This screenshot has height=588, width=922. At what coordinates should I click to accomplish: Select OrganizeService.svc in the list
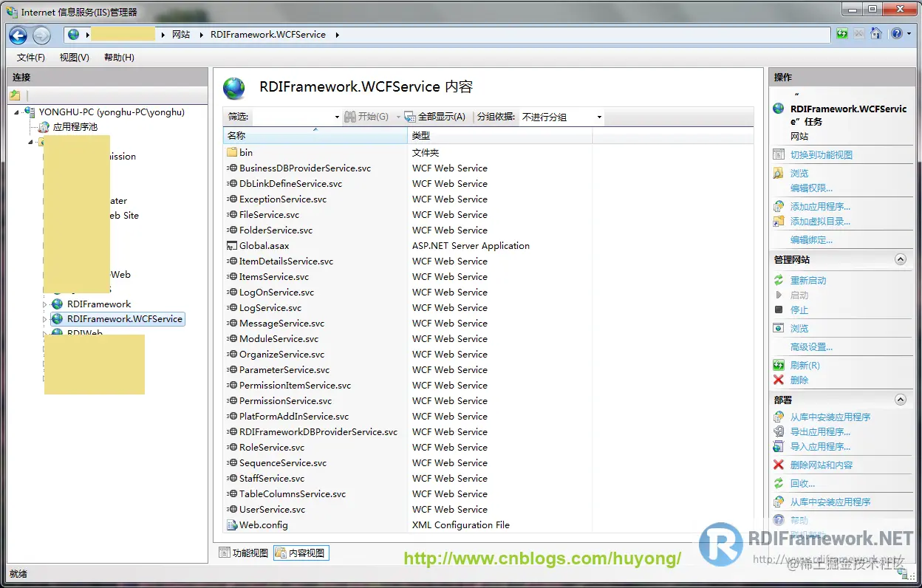click(281, 355)
